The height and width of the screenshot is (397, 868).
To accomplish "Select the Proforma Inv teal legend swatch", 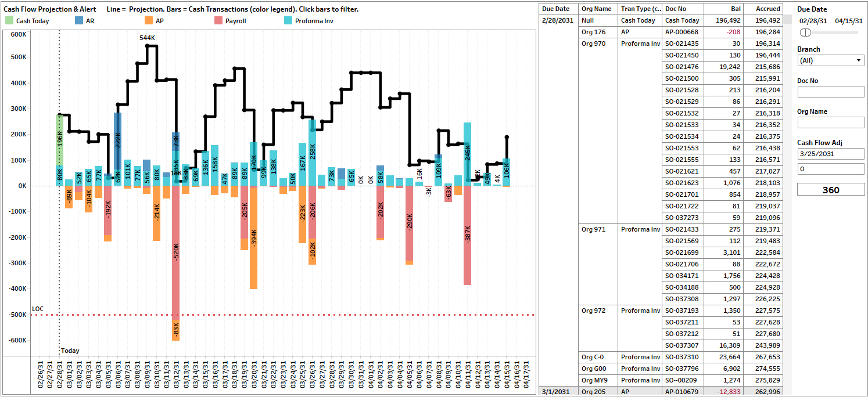I will point(288,21).
